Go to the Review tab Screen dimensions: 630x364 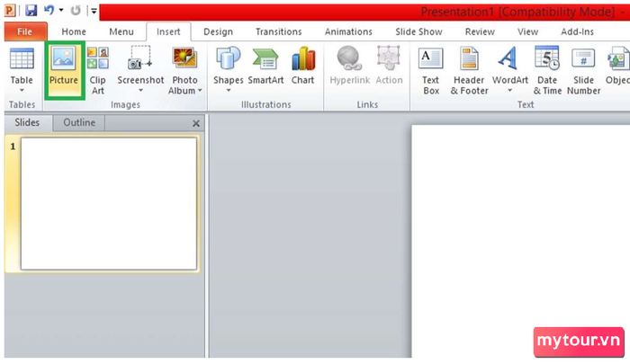pos(480,31)
